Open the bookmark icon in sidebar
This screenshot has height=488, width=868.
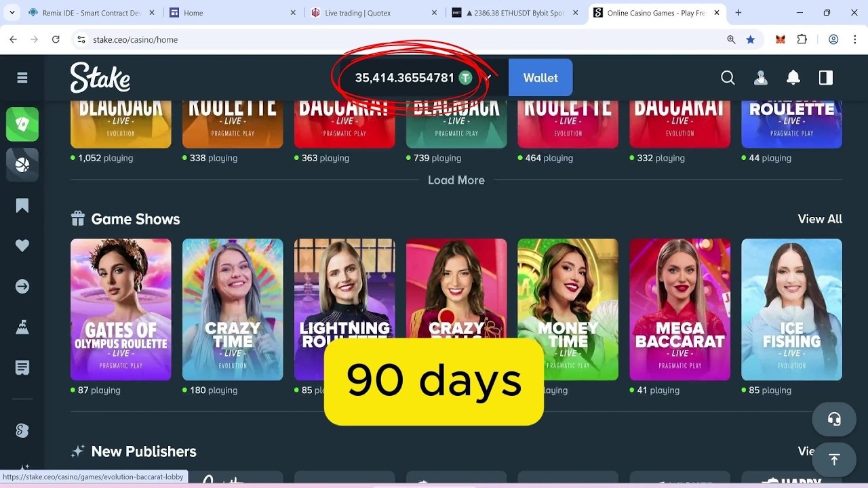(x=22, y=206)
